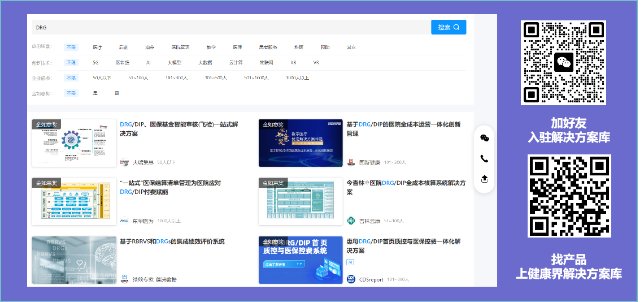
Task: Click the CDSreport company logo
Action: [351, 279]
